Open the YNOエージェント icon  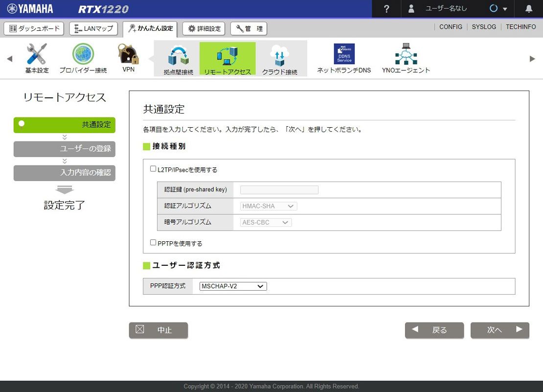click(406, 54)
